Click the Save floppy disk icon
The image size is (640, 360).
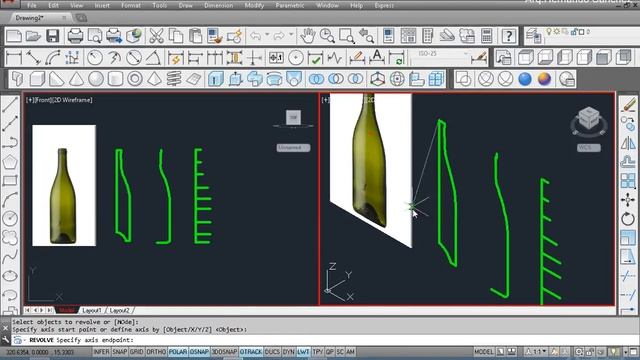(53, 36)
